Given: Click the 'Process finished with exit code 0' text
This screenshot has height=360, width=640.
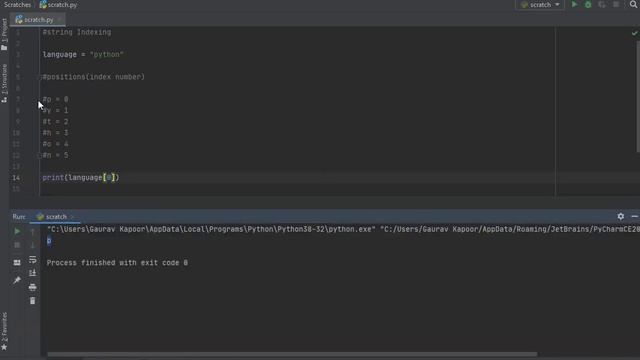Looking at the screenshot, I should [117, 263].
